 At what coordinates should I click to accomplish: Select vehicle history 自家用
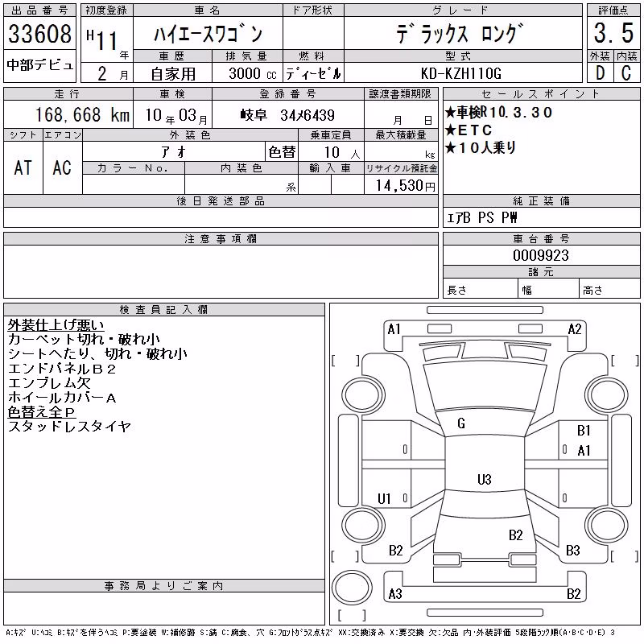pyautogui.click(x=173, y=74)
